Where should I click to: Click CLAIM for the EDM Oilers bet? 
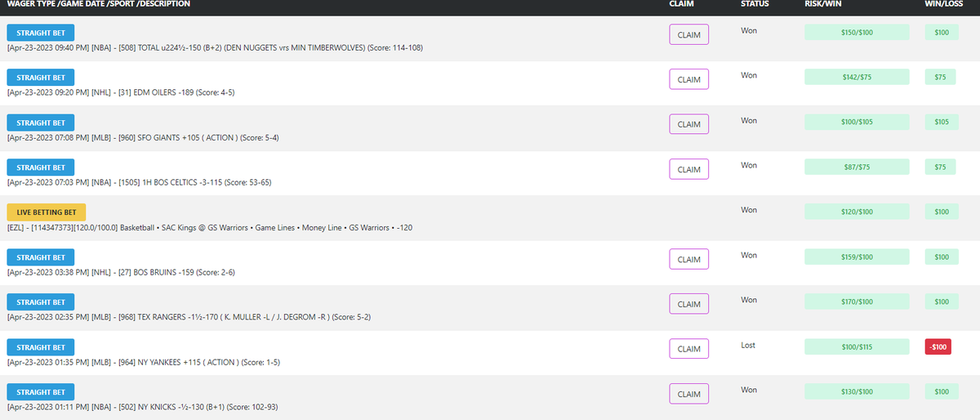pos(688,79)
